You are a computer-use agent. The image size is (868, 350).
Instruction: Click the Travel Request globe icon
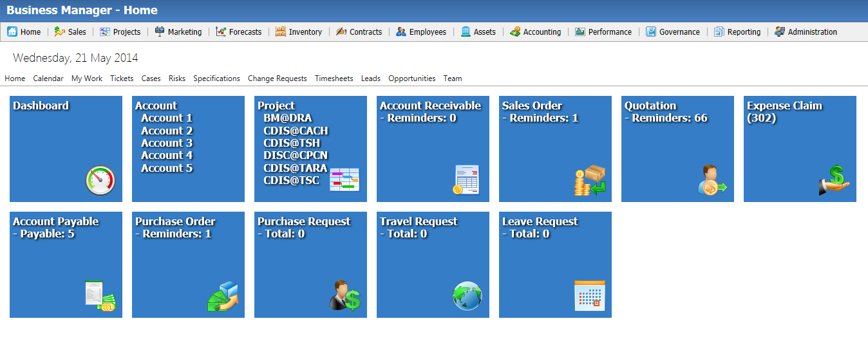(467, 296)
